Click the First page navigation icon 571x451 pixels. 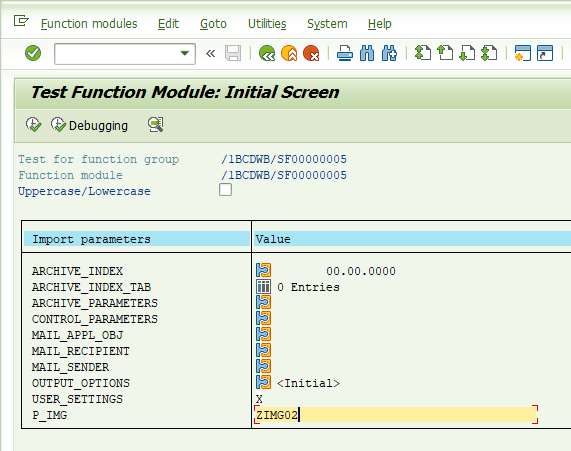(422, 53)
